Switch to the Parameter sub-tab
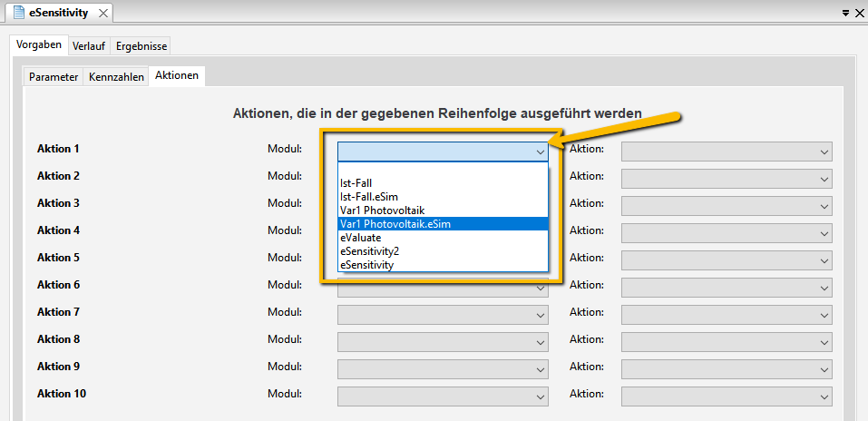 [x=54, y=77]
